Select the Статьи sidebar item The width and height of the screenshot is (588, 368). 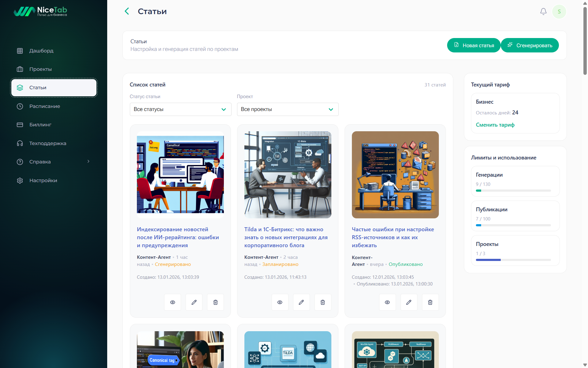[x=54, y=88]
